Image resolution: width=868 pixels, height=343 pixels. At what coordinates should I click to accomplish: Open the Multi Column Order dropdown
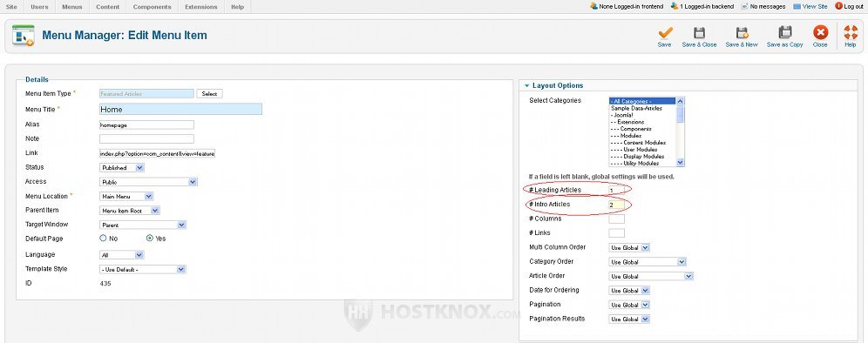(x=629, y=248)
